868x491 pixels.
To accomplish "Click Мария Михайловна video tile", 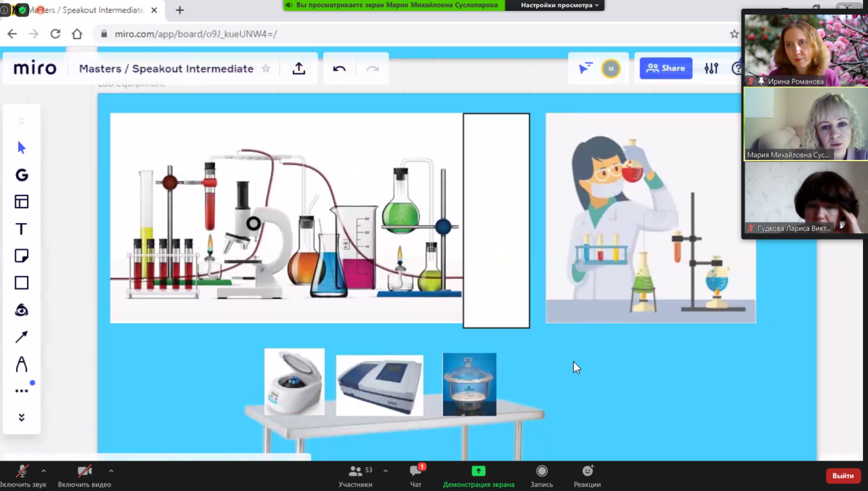I will 806,124.
